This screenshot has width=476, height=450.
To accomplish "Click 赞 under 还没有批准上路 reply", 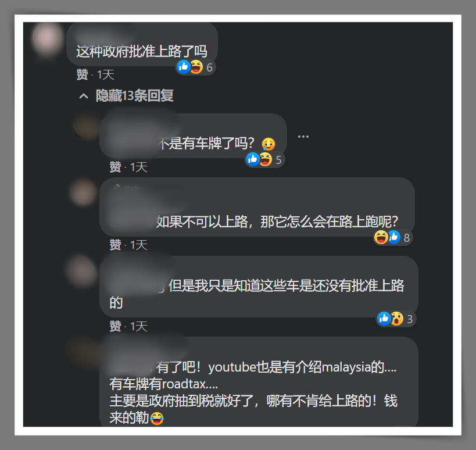I will click(115, 326).
